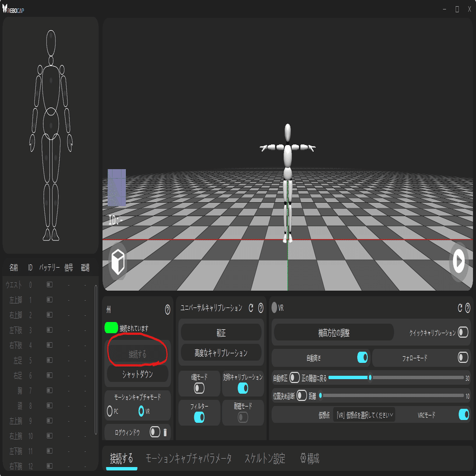Select the head on the body diagram
The width and height of the screenshot is (476, 476).
[51, 43]
